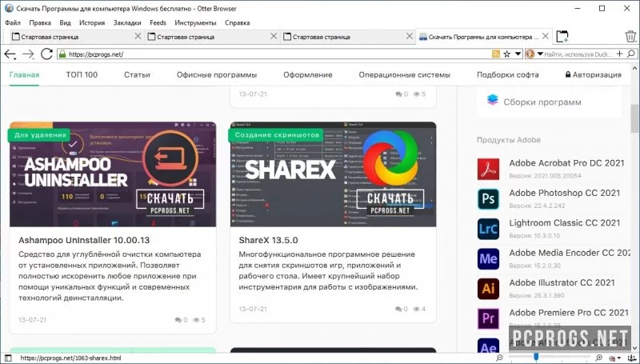
Task: Open the Операционные системы category
Action: [405, 74]
